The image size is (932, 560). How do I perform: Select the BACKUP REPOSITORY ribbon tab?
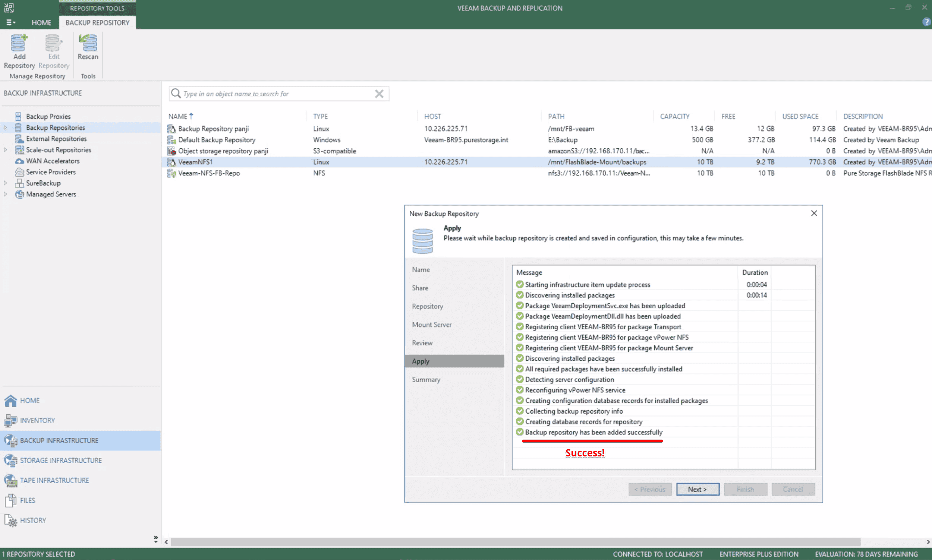click(x=97, y=23)
